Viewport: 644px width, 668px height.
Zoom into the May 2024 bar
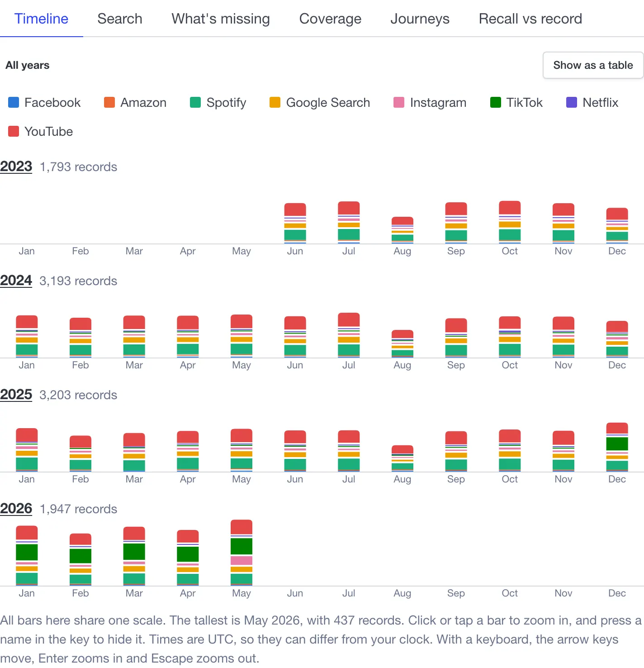(241, 336)
